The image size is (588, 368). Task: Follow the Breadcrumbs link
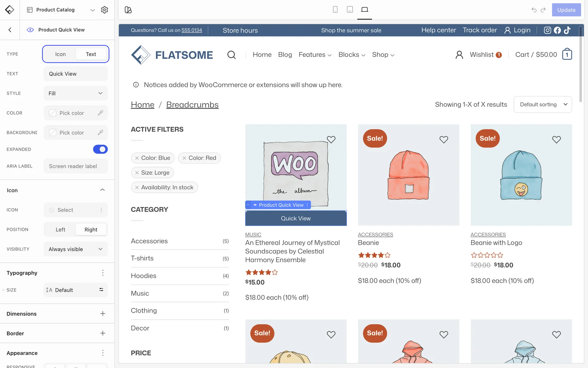pos(192,105)
